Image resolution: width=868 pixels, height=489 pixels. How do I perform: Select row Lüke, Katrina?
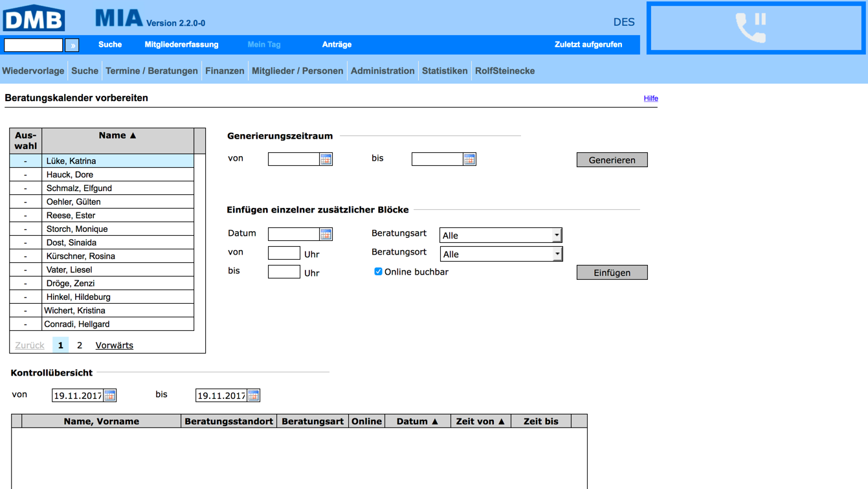click(x=102, y=161)
